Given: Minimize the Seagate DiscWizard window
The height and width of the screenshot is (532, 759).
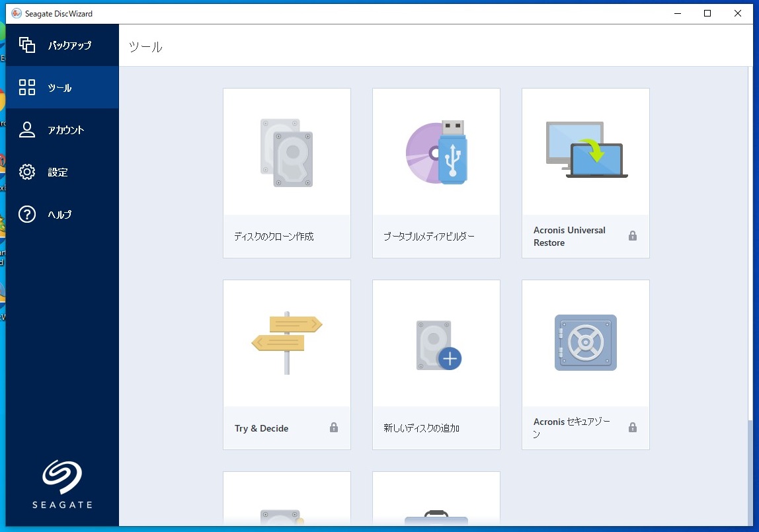Looking at the screenshot, I should (678, 13).
